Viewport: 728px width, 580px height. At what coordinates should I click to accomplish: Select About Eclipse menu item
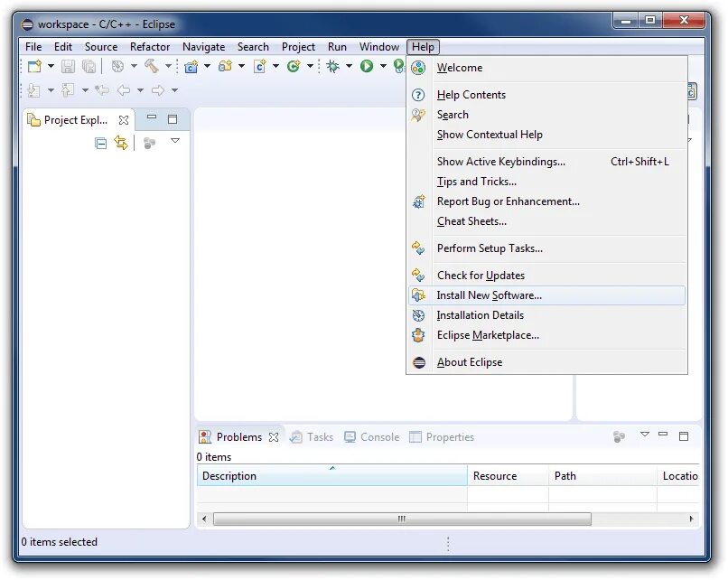point(546,362)
